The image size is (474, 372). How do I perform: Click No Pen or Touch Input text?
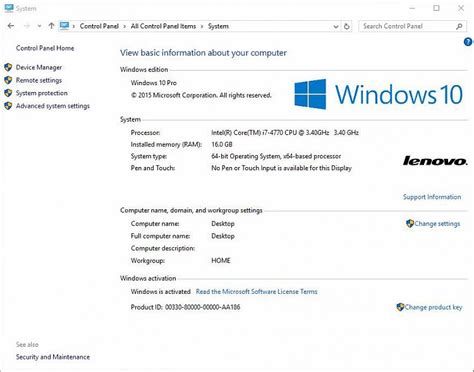[281, 168]
